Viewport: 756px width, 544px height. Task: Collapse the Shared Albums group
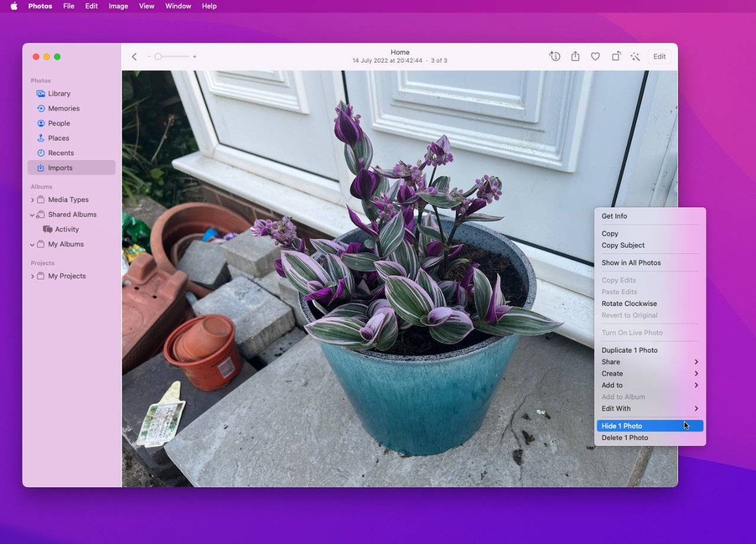[32, 215]
